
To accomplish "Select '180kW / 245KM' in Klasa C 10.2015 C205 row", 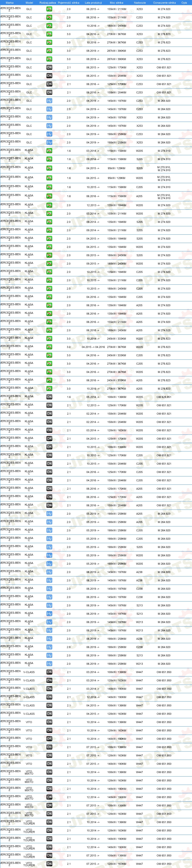I will [x=116, y=289].
